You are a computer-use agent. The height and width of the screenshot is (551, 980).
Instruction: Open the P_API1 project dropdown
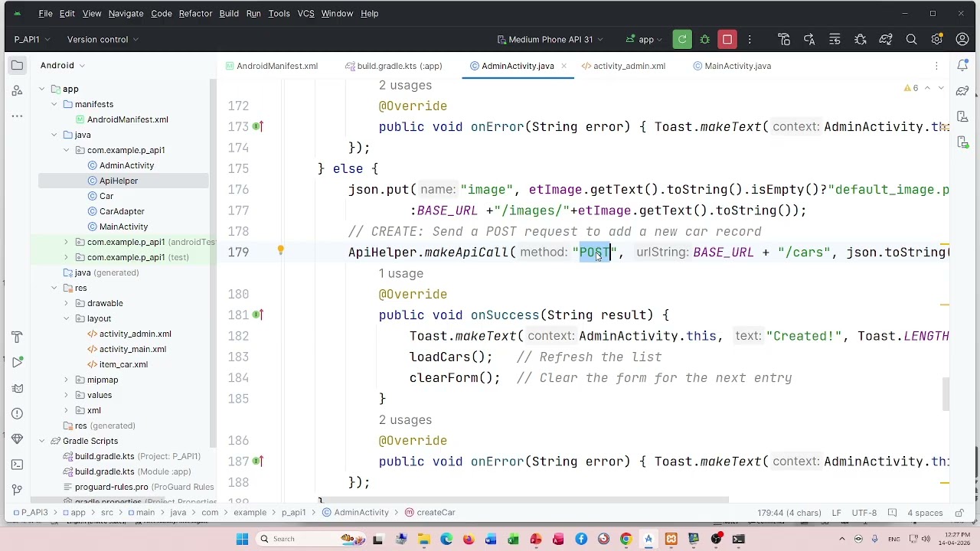click(32, 39)
